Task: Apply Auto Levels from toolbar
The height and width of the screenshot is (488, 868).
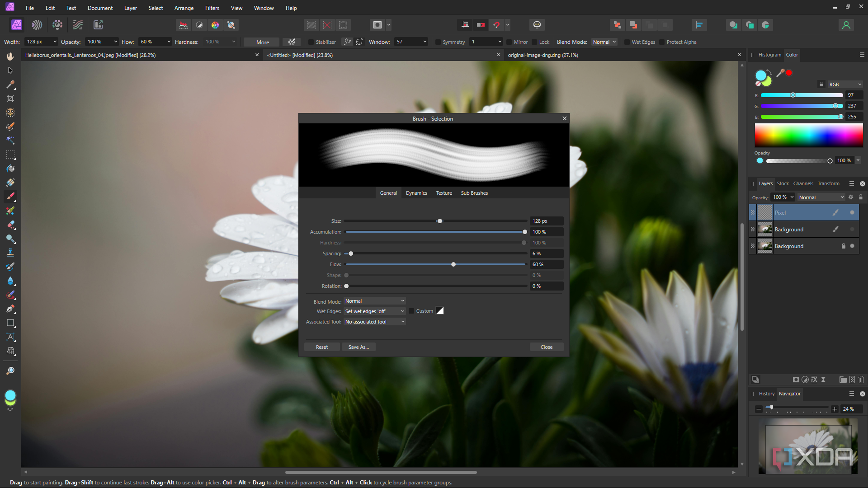Action: click(184, 25)
